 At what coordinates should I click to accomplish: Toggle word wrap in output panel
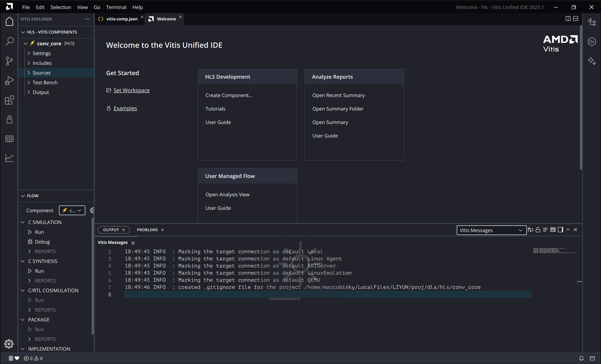[530, 230]
